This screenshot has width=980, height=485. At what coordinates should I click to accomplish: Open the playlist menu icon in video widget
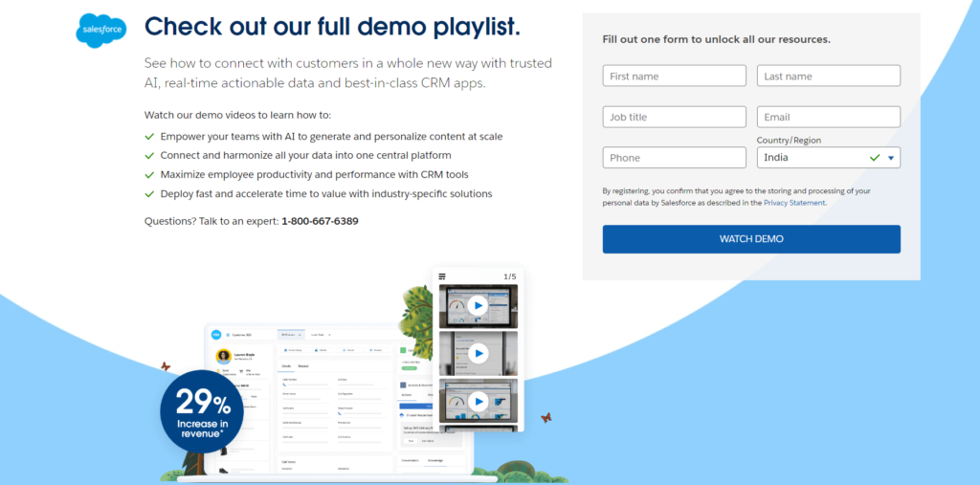442,276
